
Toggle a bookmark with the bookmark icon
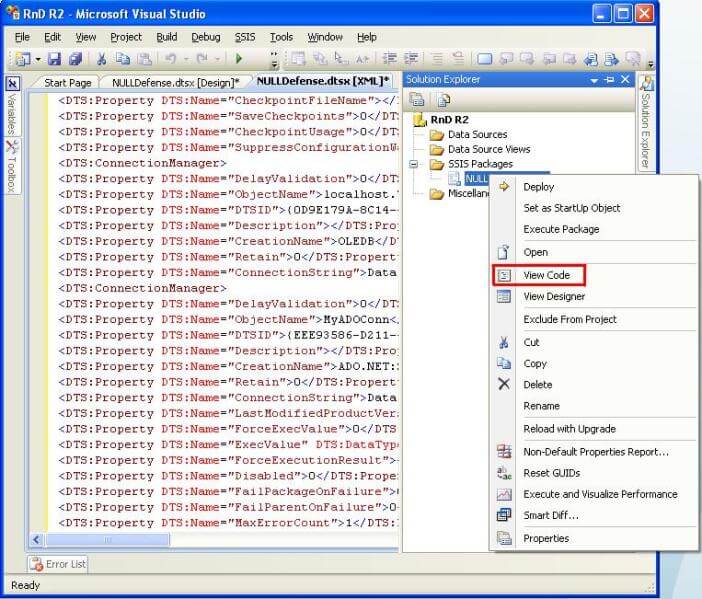(484, 59)
